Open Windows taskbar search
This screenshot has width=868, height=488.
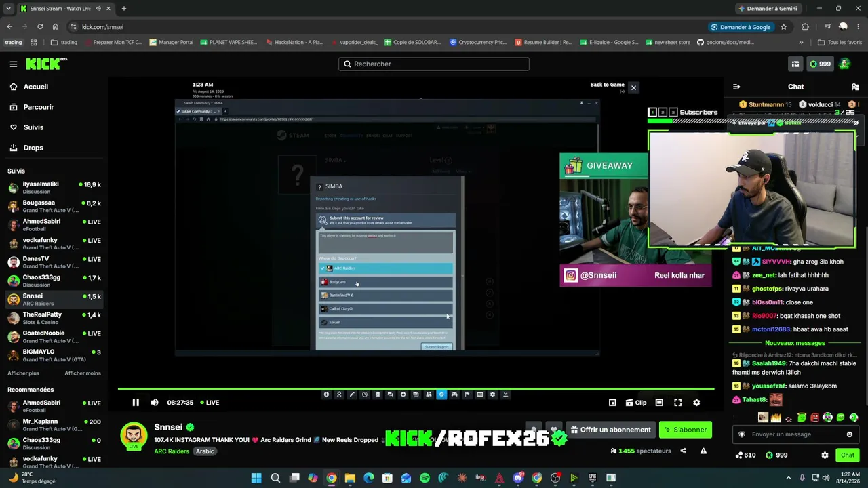[275, 478]
